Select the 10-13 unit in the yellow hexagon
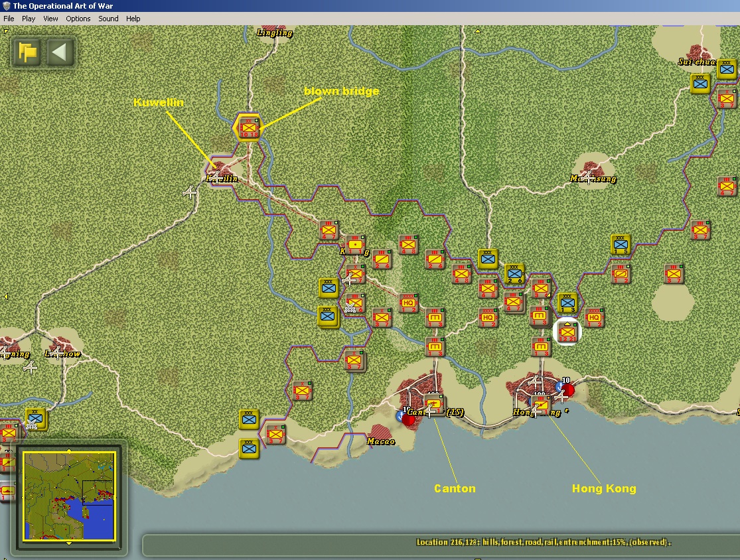Viewport: 740px width, 560px height. 249,128
